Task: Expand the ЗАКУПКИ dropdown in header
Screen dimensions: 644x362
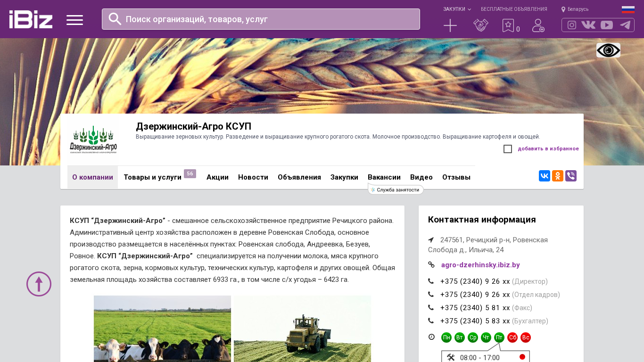Action: [457, 9]
